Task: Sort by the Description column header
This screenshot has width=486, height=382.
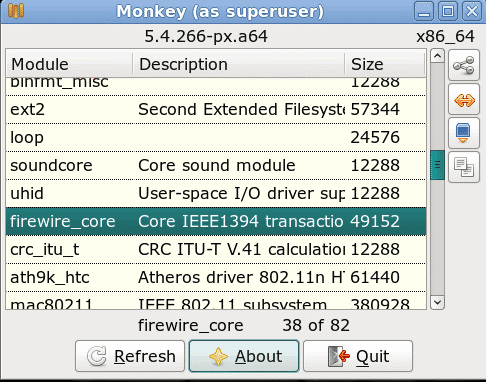Action: pos(239,64)
